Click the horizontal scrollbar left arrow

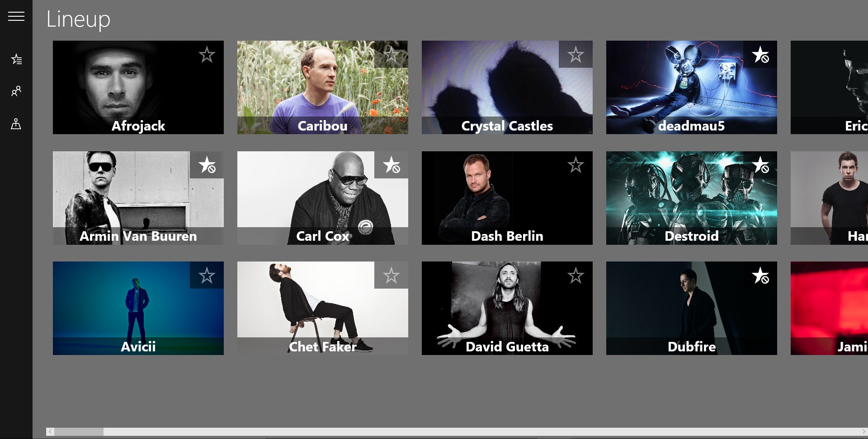pos(50,432)
